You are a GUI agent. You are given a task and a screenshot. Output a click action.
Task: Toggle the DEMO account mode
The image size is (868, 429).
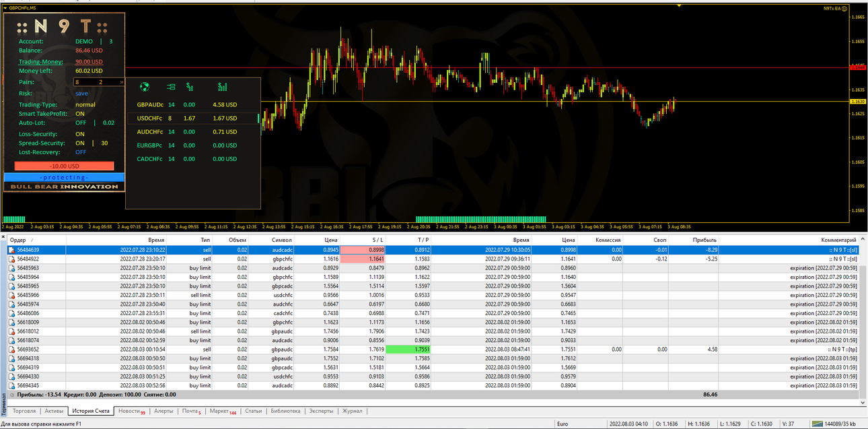coord(84,41)
